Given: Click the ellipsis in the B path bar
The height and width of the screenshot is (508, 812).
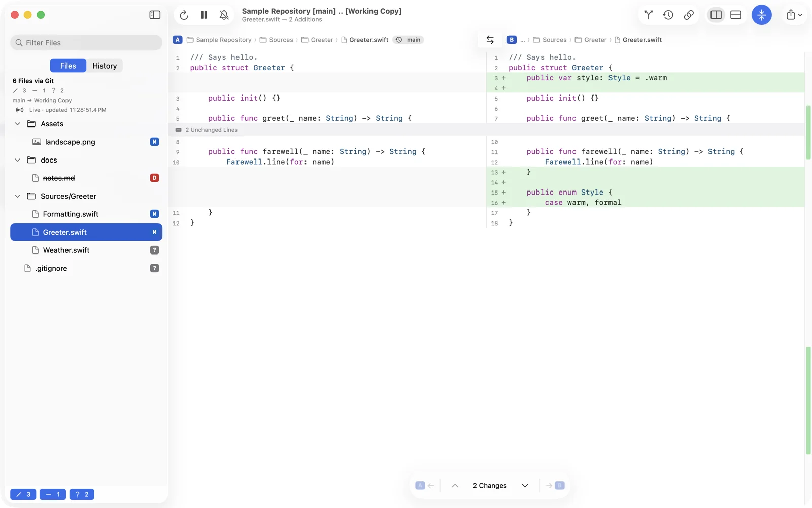Looking at the screenshot, I should pos(522,40).
